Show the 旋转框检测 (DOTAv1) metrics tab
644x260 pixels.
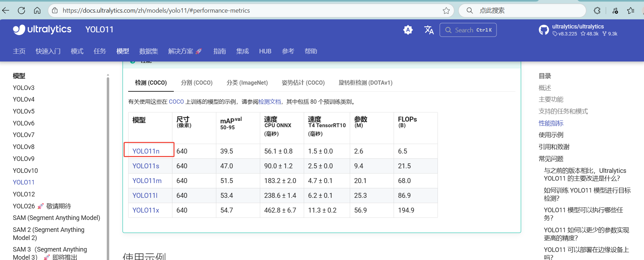(366, 83)
